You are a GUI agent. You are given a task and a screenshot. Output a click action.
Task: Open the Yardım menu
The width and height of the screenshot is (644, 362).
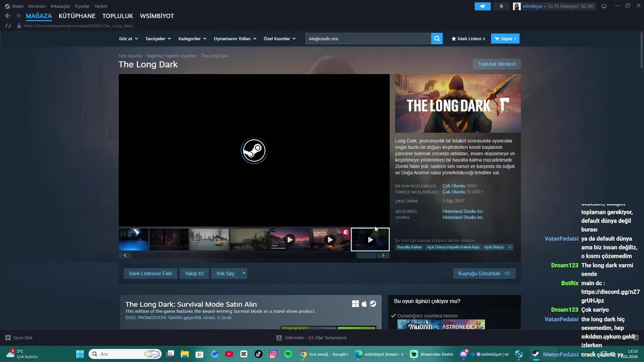[x=101, y=6]
